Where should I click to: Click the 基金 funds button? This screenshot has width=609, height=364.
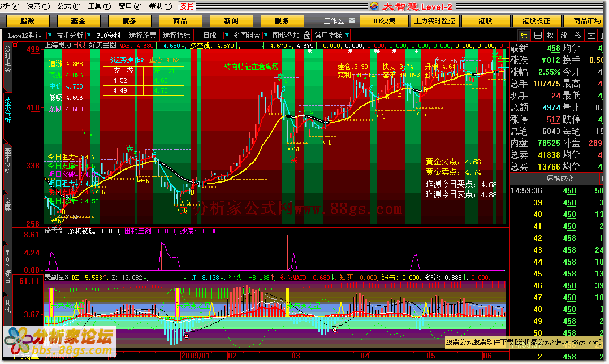[x=79, y=20]
